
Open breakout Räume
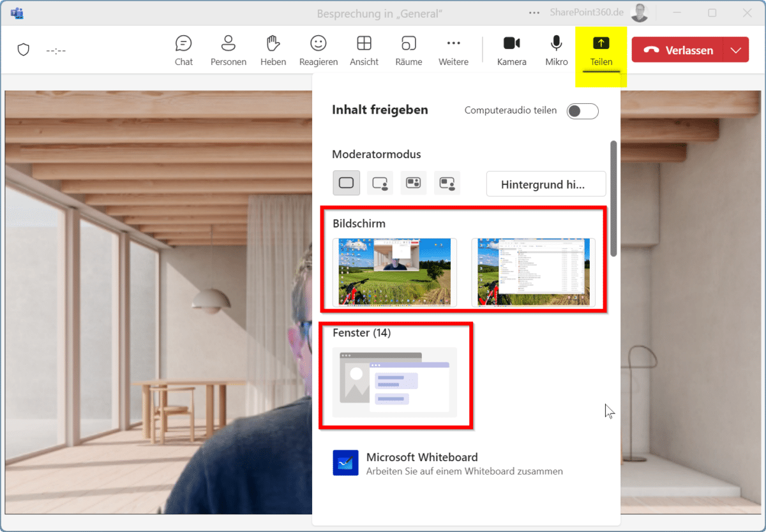409,50
